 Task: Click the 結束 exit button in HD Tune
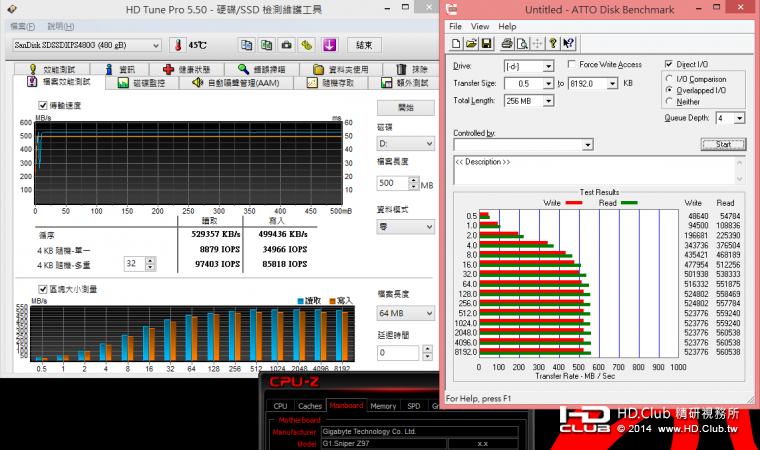pos(364,45)
